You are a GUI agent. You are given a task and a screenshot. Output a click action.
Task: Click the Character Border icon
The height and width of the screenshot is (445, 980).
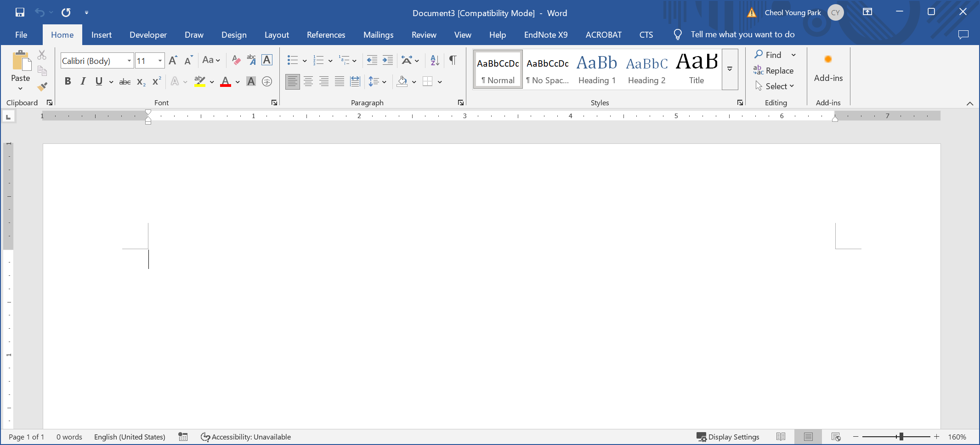267,60
